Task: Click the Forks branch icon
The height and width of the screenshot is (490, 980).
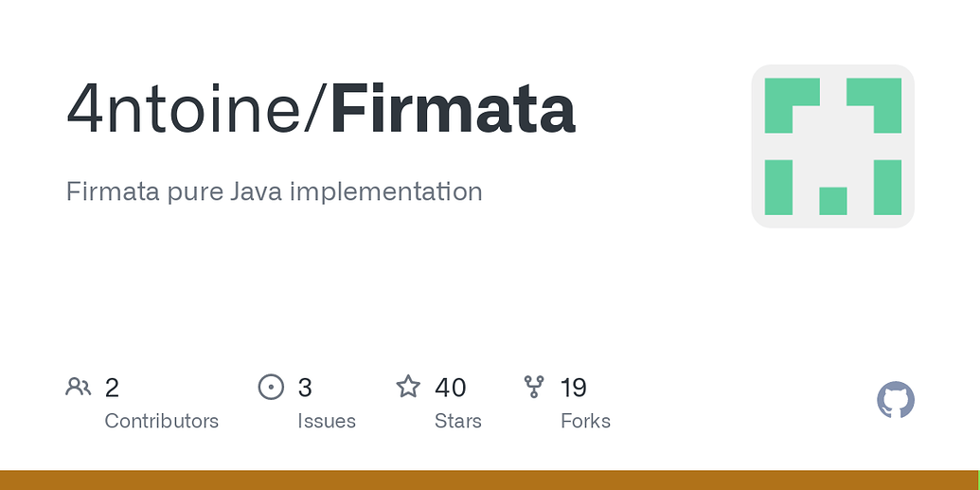Action: click(x=534, y=387)
